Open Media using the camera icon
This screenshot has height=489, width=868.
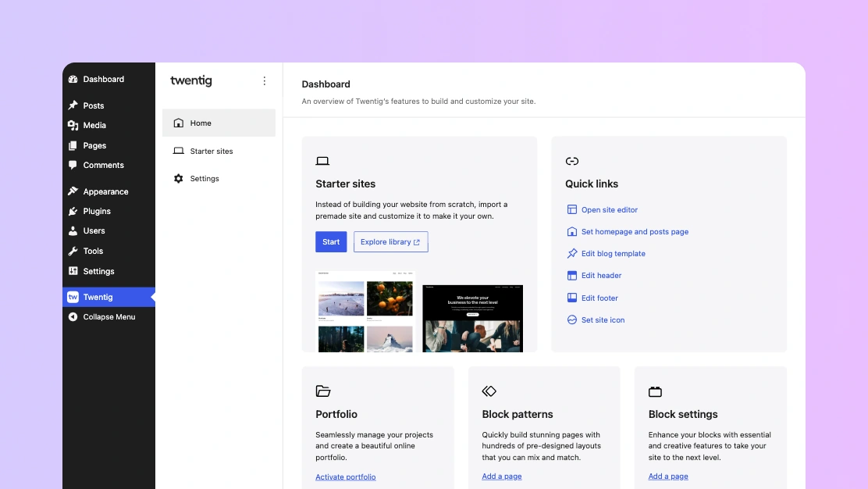[75, 125]
